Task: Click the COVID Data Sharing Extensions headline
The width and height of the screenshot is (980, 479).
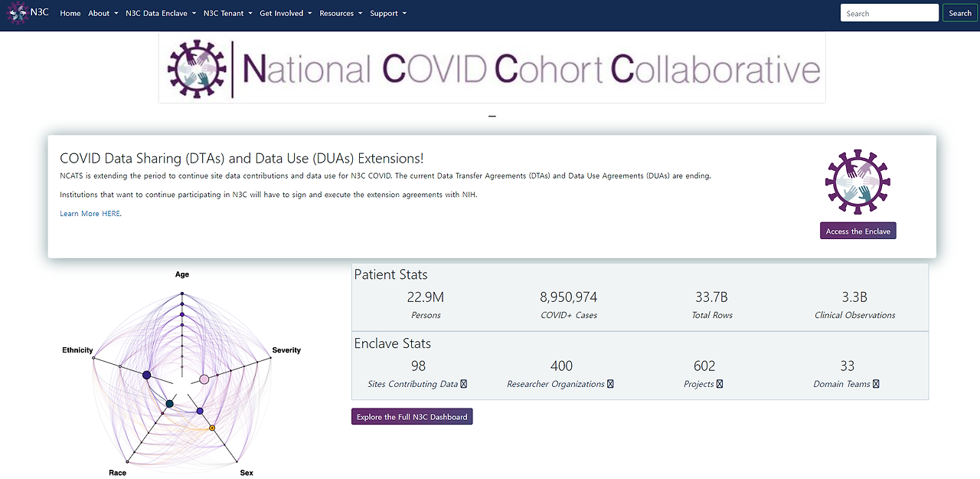Action: coord(241,159)
